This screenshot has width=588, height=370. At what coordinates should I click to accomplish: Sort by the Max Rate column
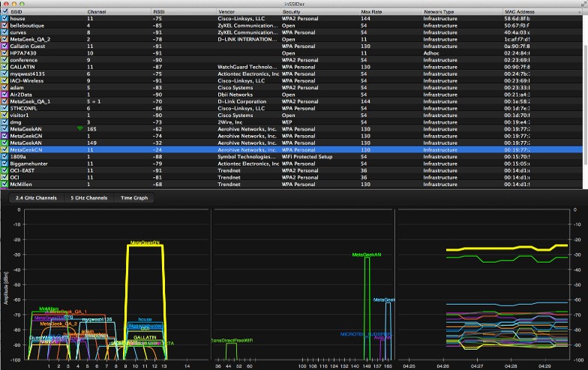pyautogui.click(x=371, y=13)
